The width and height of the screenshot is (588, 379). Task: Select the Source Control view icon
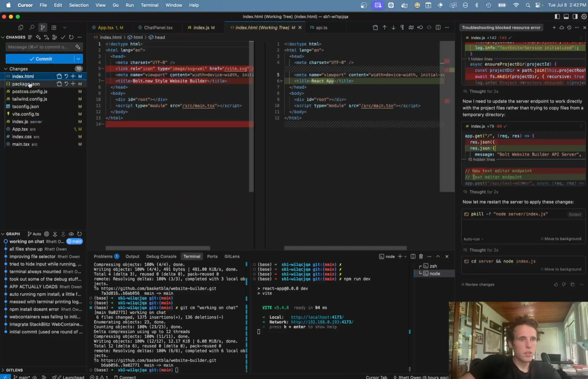pyautogui.click(x=43, y=27)
